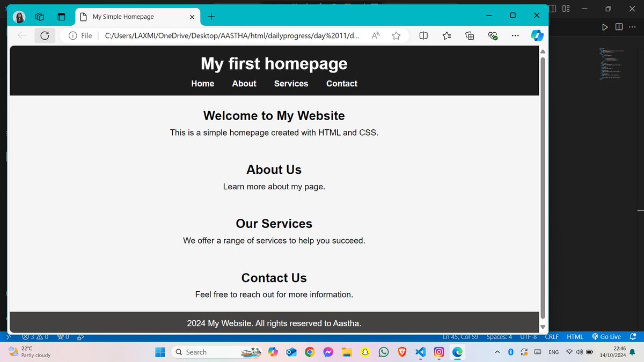Open Edge Workspaces icon

pos(40,17)
